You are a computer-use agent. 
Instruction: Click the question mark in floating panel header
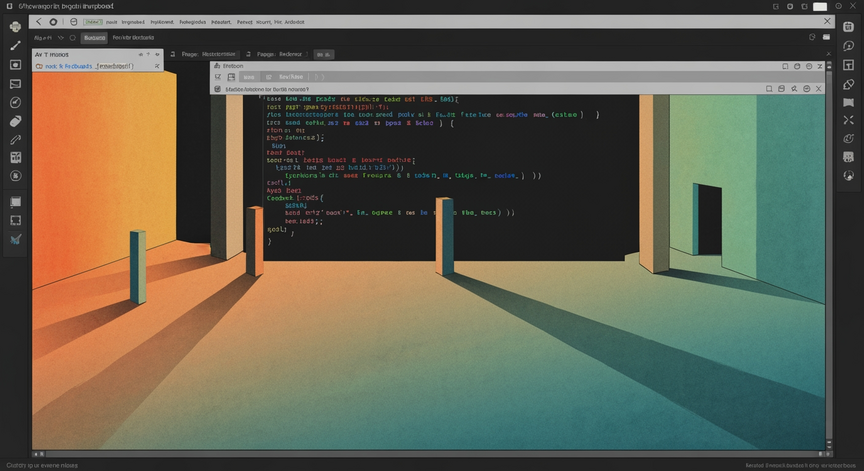148,55
